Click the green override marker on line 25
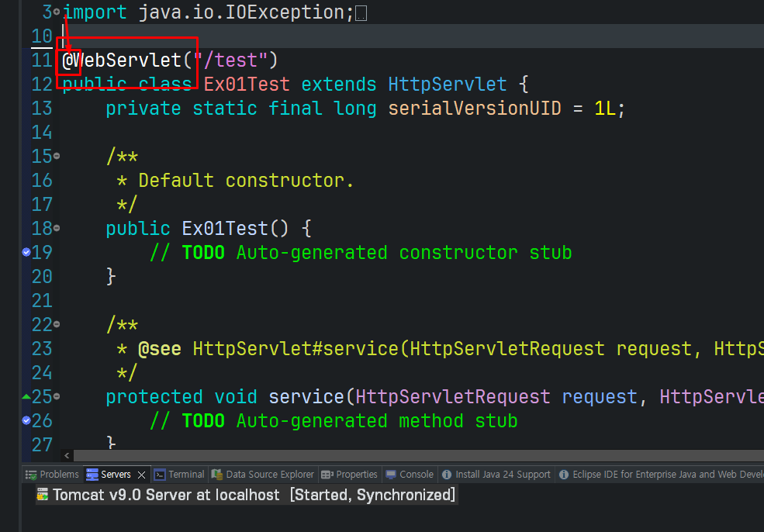The width and height of the screenshot is (764, 532). click(26, 396)
